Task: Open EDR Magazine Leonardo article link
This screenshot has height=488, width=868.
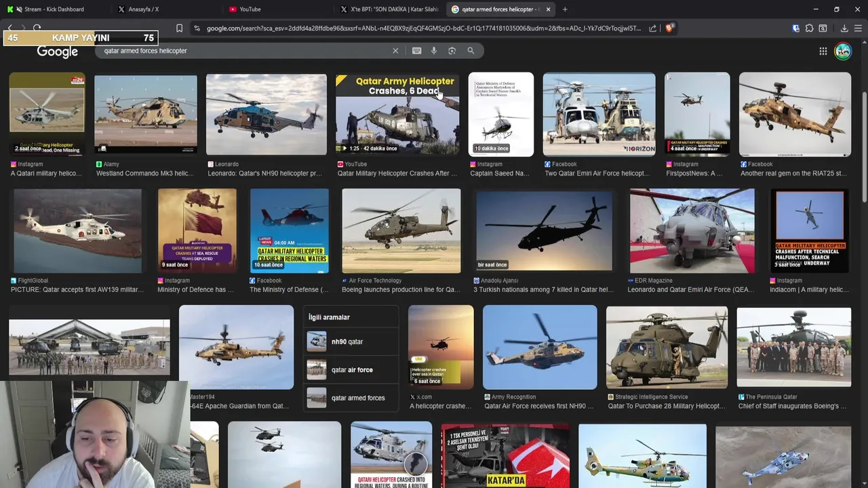Action: click(690, 290)
